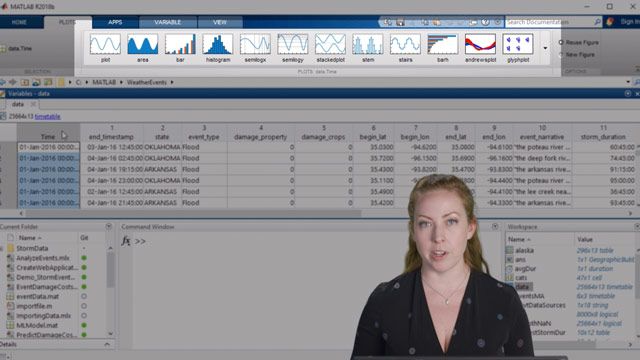Viewport: 640px width, 360px height.
Task: Select the avgDur workspace variable
Action: [x=525, y=269]
